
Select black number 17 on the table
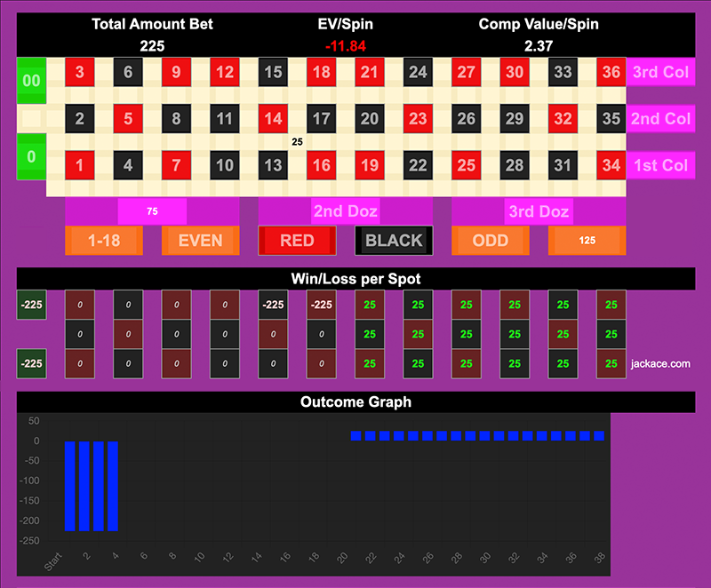[321, 118]
